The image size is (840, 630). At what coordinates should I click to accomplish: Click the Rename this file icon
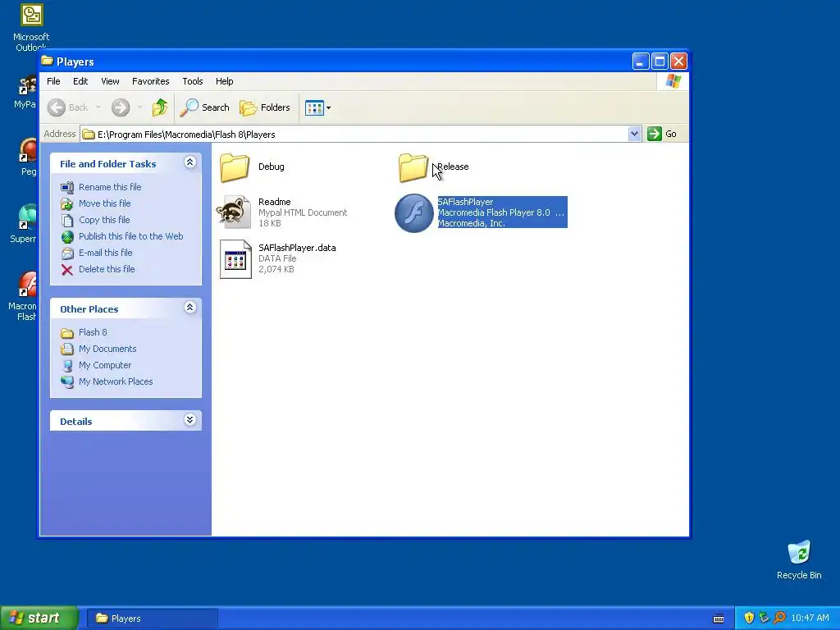click(67, 188)
